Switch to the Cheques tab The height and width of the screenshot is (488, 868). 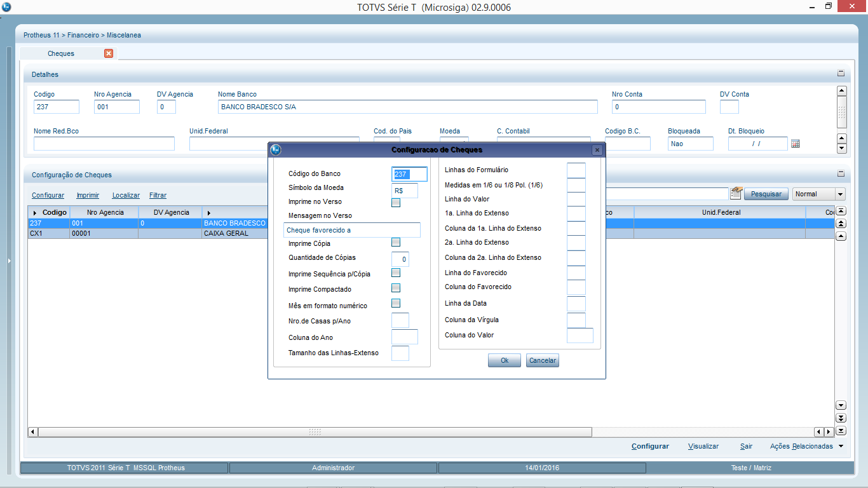pyautogui.click(x=61, y=53)
